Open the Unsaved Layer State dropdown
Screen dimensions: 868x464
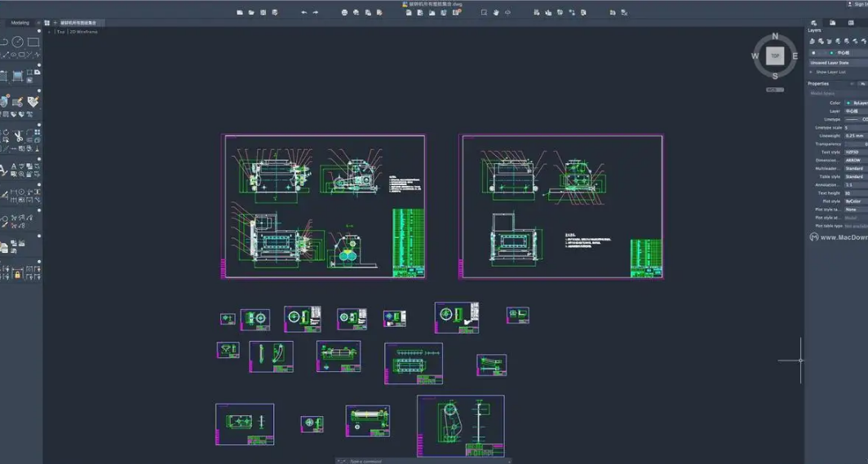click(838, 63)
